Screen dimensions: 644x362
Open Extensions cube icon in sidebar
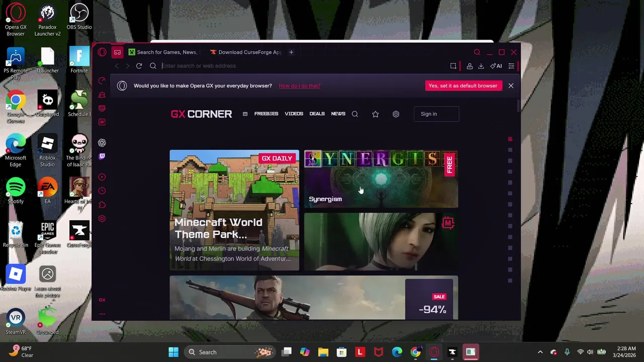click(102, 205)
